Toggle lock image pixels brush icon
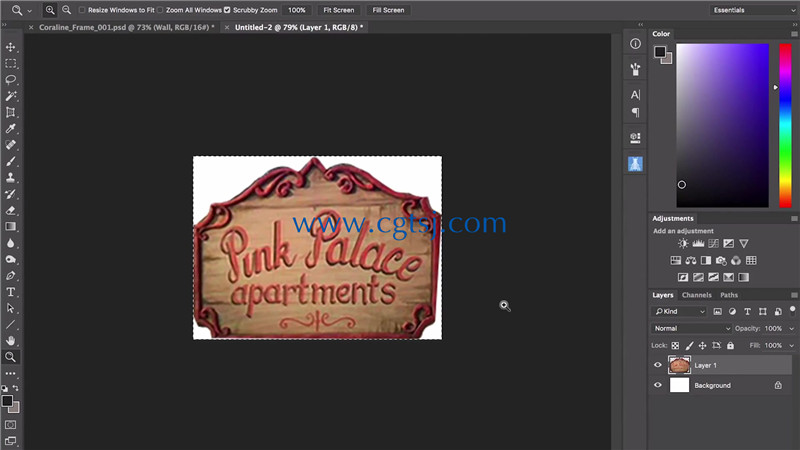Viewport: 800px width, 450px height. pyautogui.click(x=689, y=345)
